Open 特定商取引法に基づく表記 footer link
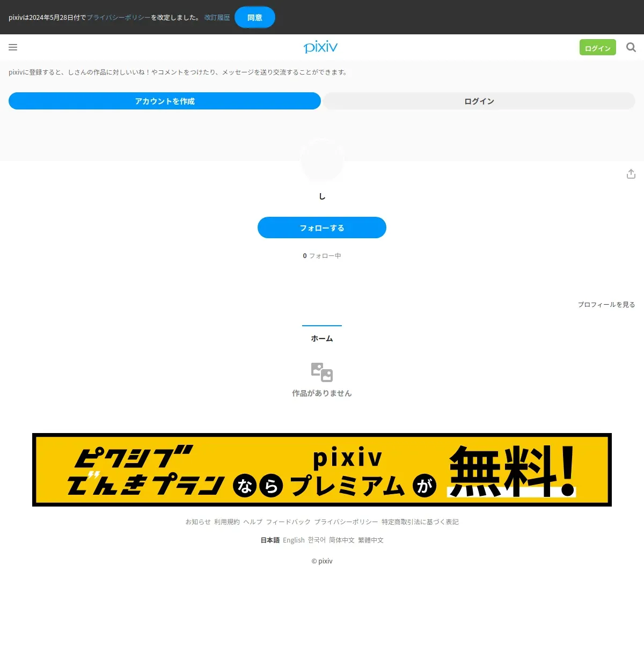Viewport: 644px width, 645px height. [420, 522]
